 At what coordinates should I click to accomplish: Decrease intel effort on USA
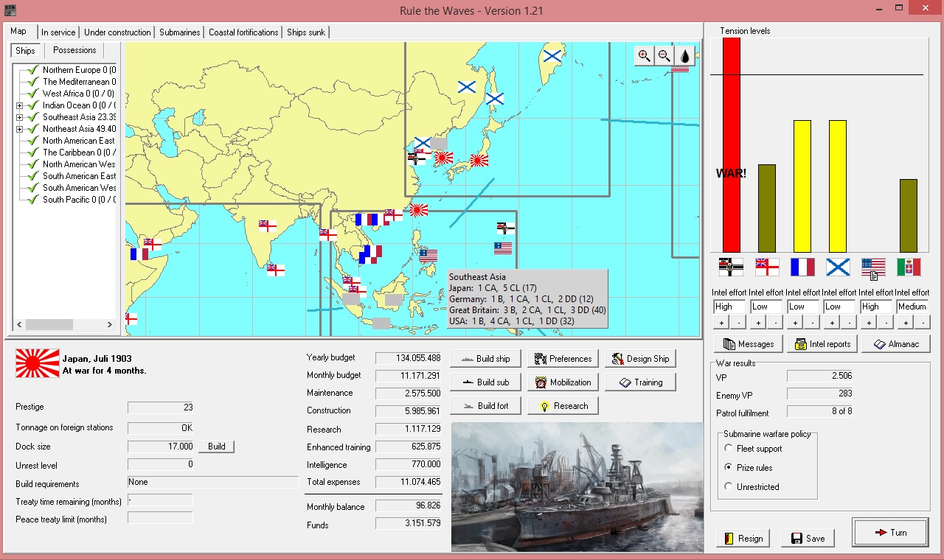(x=886, y=322)
